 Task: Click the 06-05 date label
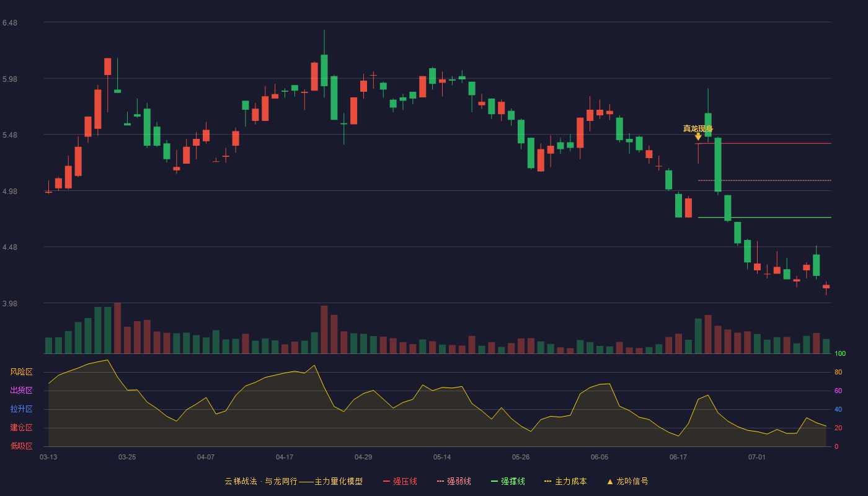(600, 457)
